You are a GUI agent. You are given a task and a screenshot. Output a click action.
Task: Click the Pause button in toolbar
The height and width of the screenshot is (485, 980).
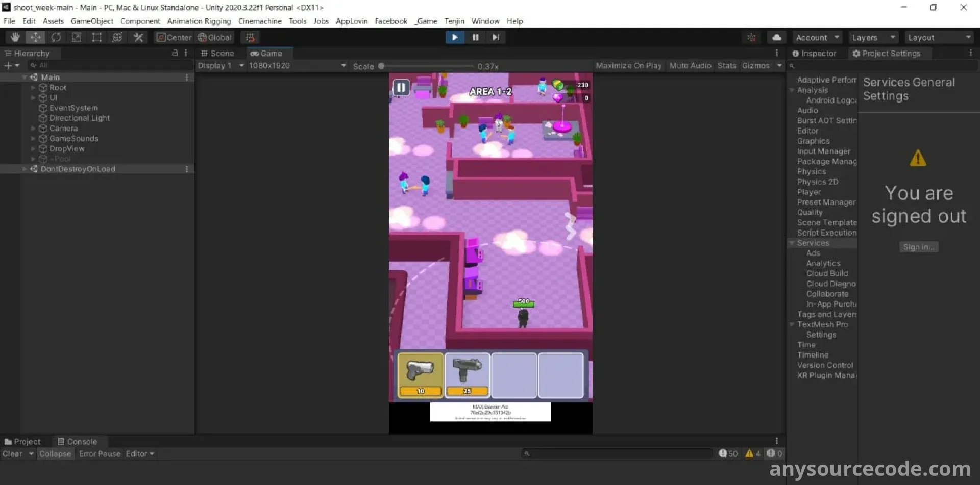475,37
